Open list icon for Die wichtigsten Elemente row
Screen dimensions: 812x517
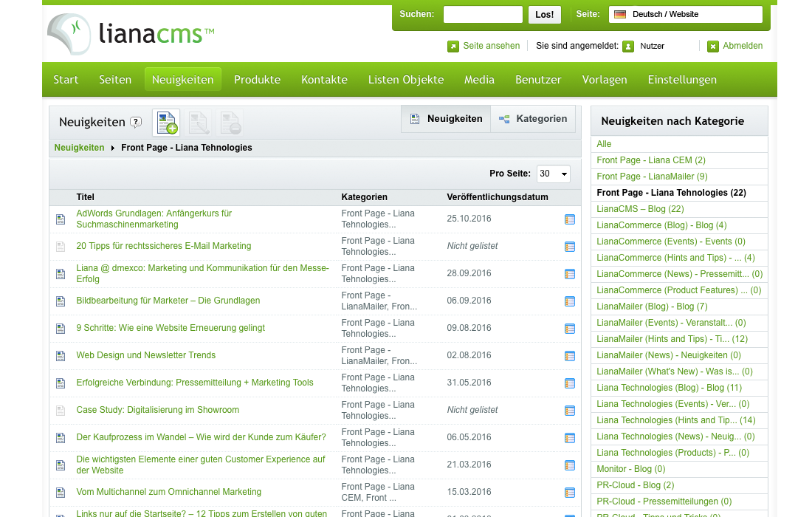pos(570,466)
